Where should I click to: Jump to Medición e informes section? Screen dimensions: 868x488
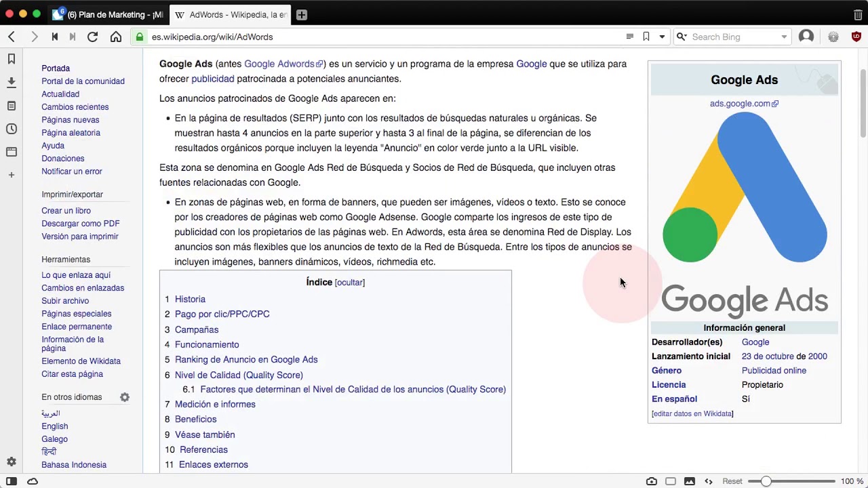215,404
